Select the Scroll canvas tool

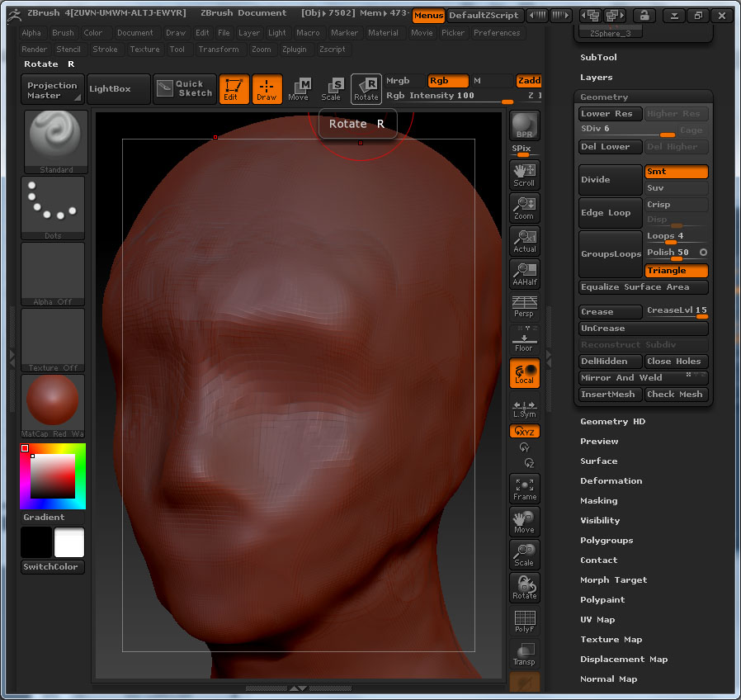click(524, 174)
